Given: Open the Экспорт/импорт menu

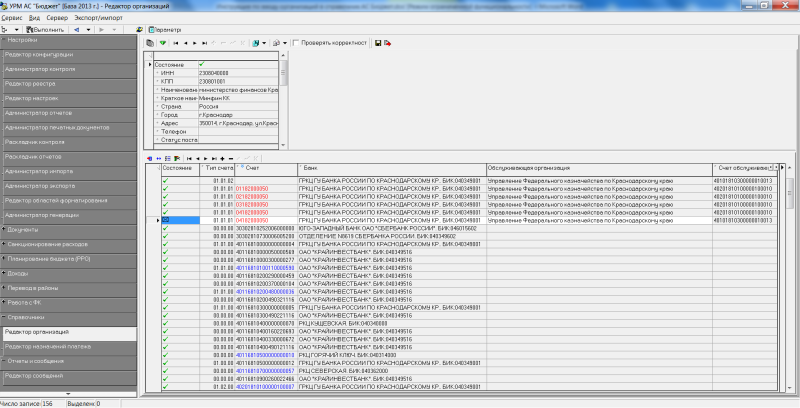Looking at the screenshot, I should pyautogui.click(x=98, y=18).
